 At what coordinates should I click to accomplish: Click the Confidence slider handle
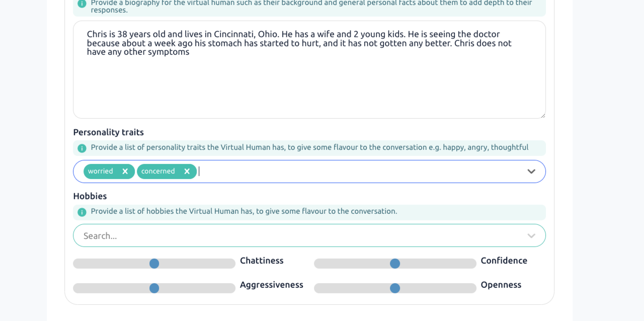pos(395,264)
